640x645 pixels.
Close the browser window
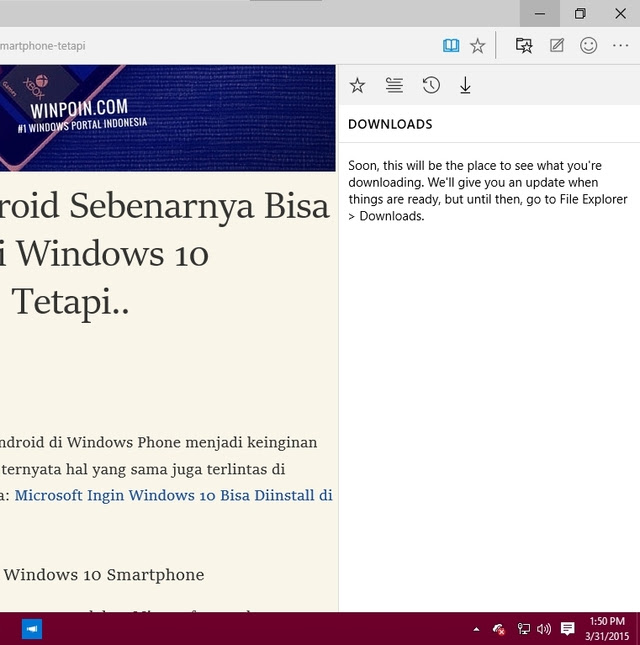tap(620, 14)
